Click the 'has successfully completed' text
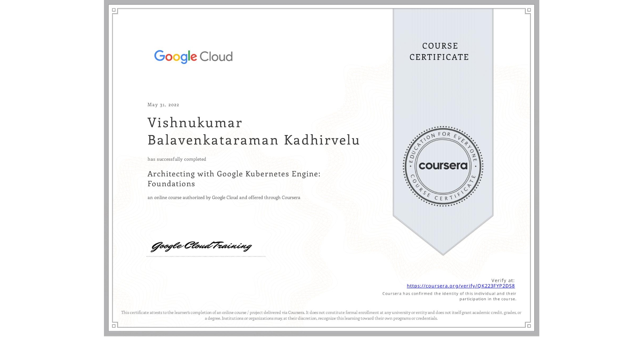 tap(177, 159)
